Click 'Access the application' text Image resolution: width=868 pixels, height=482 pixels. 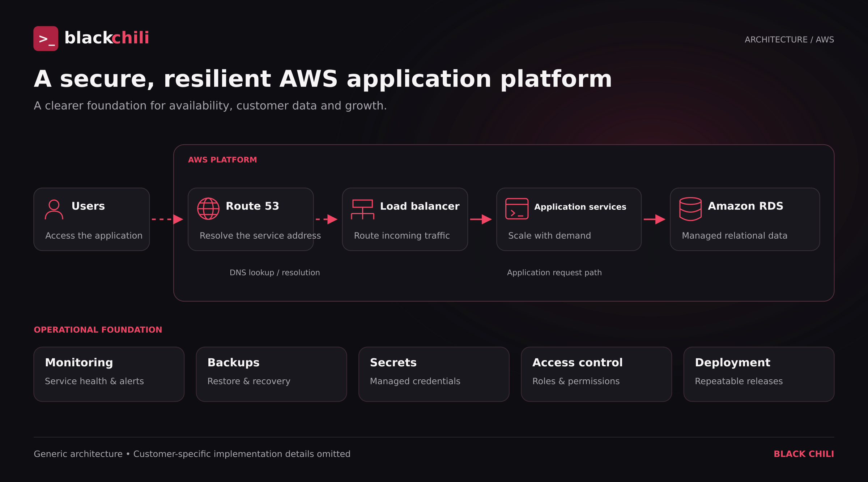point(94,235)
